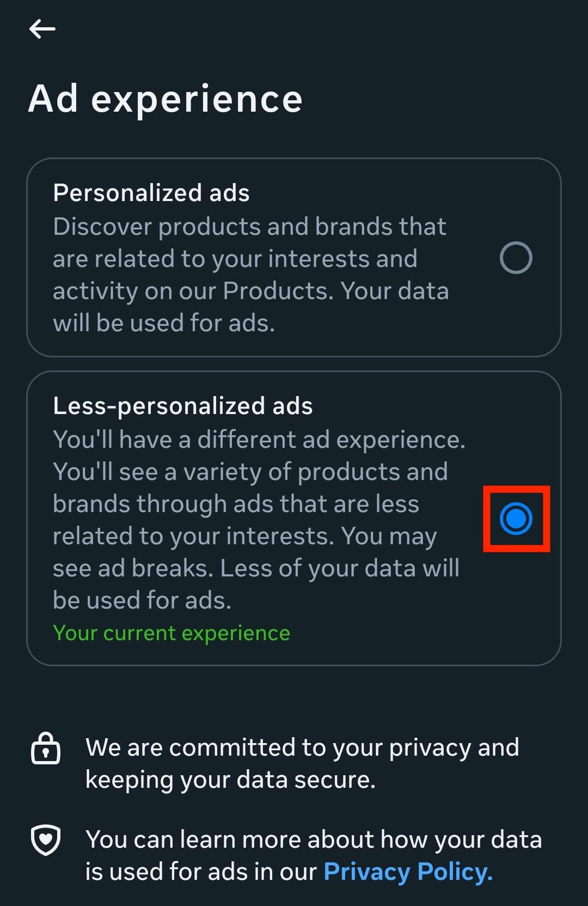The image size is (588, 906).
Task: Tap the lock symbol near the data secure statement
Action: coord(47,748)
